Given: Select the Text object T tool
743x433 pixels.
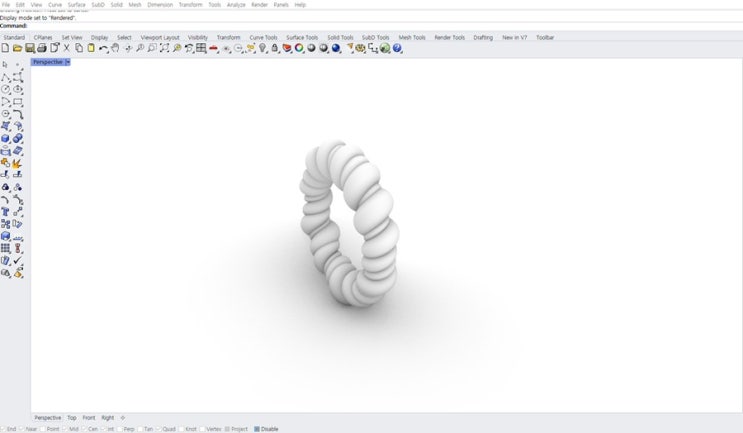Looking at the screenshot, I should click(x=5, y=212).
